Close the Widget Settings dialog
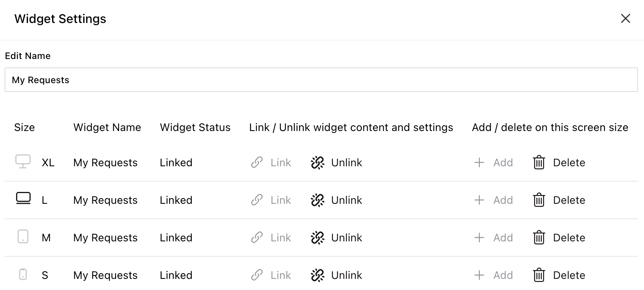This screenshot has height=290, width=644. tap(625, 18)
